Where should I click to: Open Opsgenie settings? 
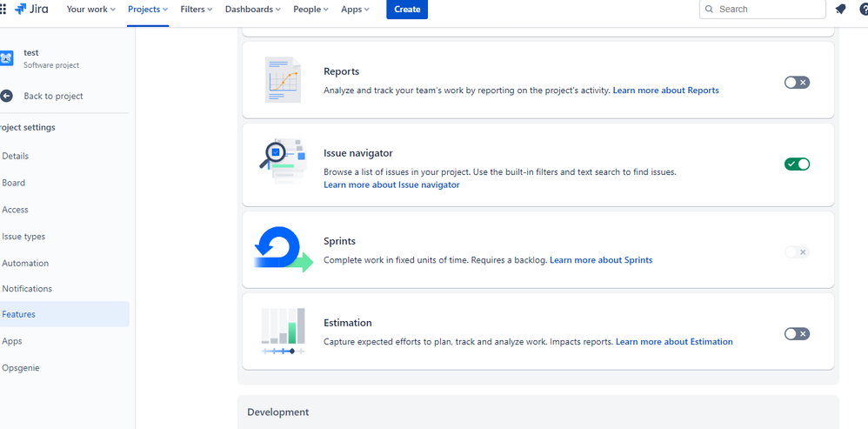tap(64, 367)
